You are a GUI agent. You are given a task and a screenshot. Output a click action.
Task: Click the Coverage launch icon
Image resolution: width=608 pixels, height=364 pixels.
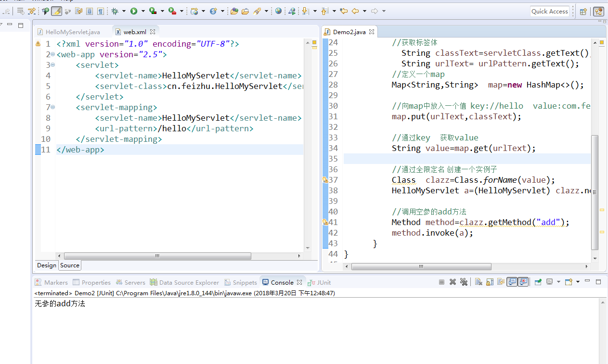153,11
